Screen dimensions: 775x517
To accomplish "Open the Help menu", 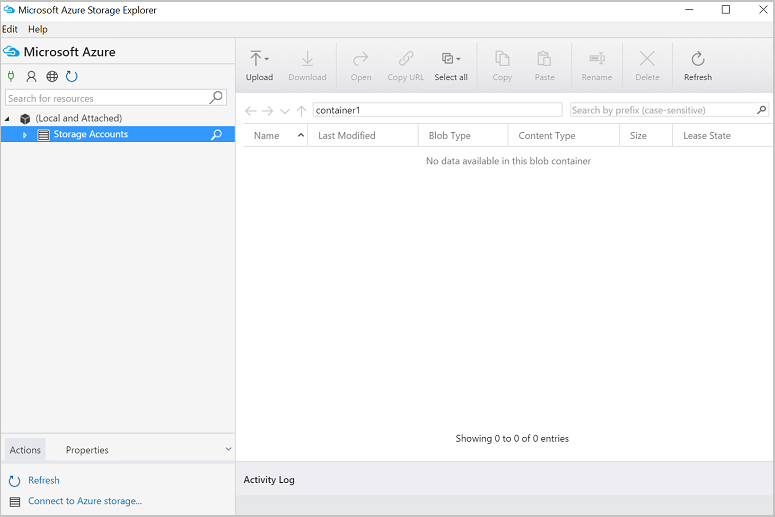I will point(38,29).
